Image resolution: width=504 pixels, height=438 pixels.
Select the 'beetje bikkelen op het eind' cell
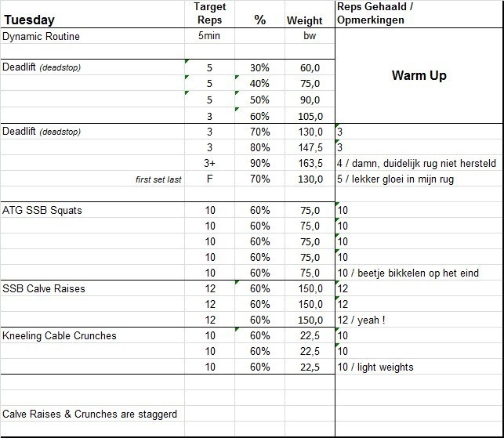408,273
